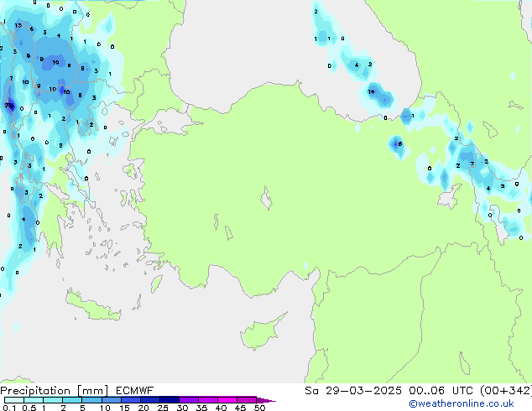Pick the legend swatch between 5 and 10
Image resolution: width=532 pixels, height=411 pixels.
(91, 400)
